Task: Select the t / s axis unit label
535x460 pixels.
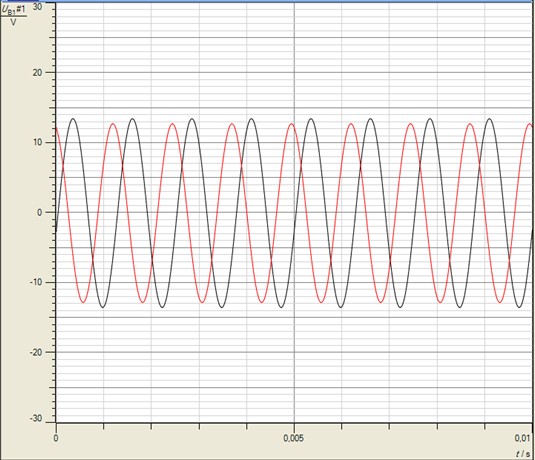Action: click(x=523, y=454)
